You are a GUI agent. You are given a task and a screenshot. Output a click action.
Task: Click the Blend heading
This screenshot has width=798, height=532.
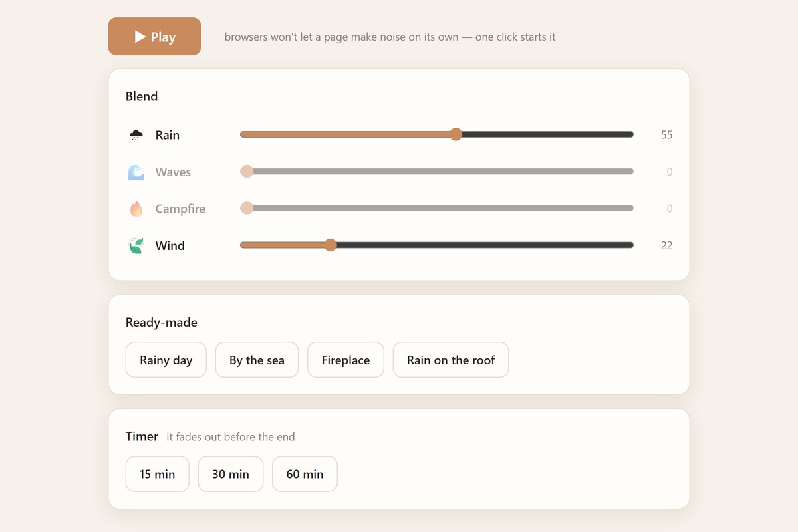coord(142,96)
